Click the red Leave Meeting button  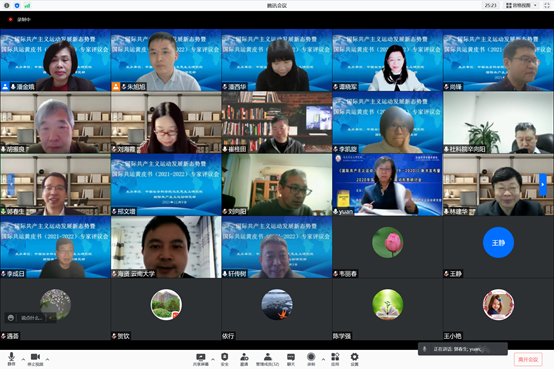point(528,359)
